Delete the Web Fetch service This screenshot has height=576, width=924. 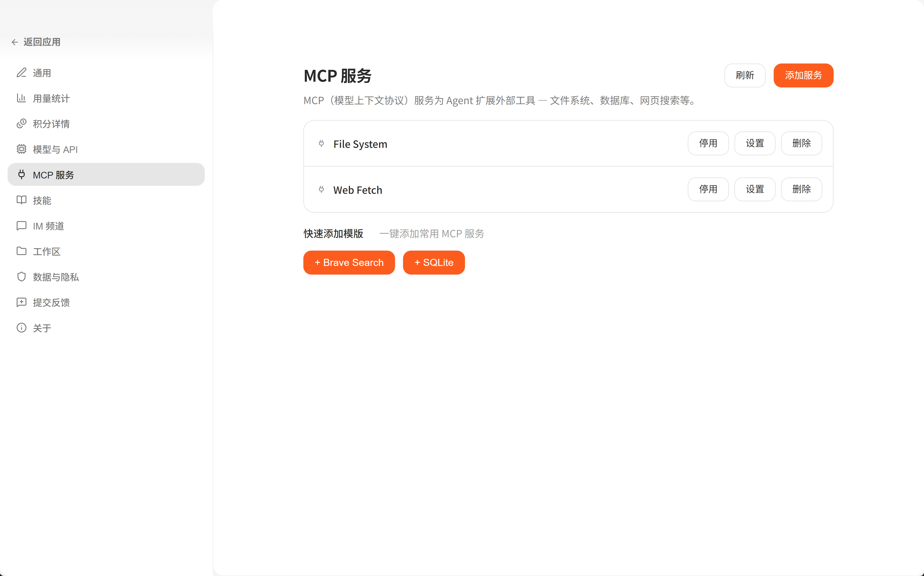click(x=801, y=189)
